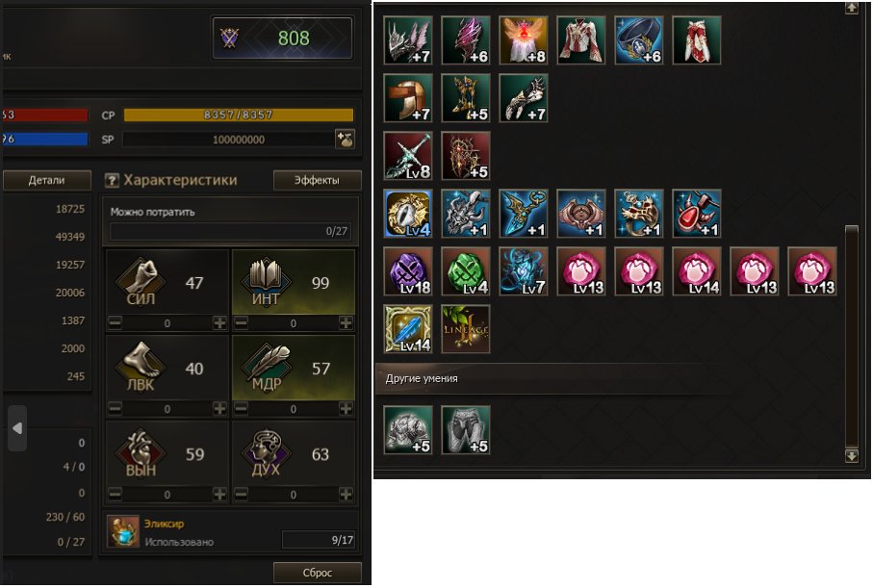Click scroll up arrow in skills panel
This screenshot has height=588, width=873.
(851, 8)
